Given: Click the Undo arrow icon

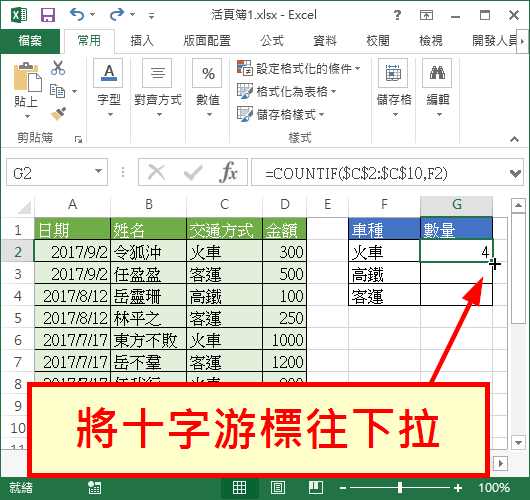Looking at the screenshot, I should pyautogui.click(x=77, y=15).
